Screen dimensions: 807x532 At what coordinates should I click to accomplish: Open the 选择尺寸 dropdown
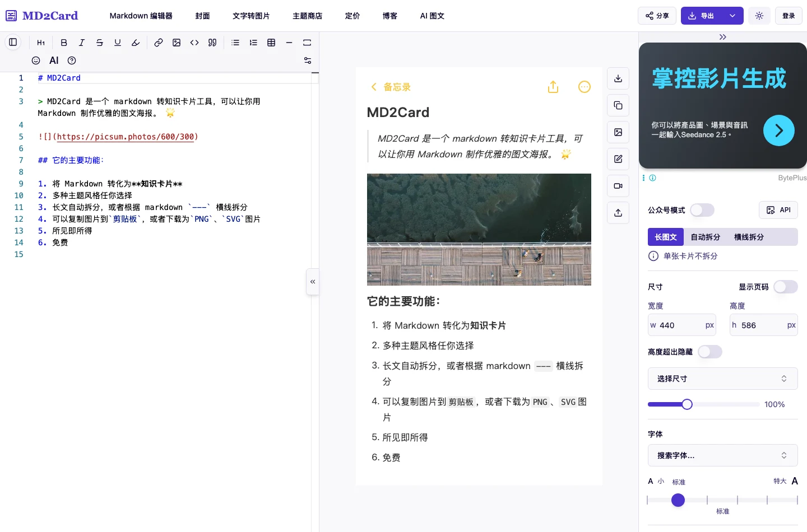click(723, 379)
